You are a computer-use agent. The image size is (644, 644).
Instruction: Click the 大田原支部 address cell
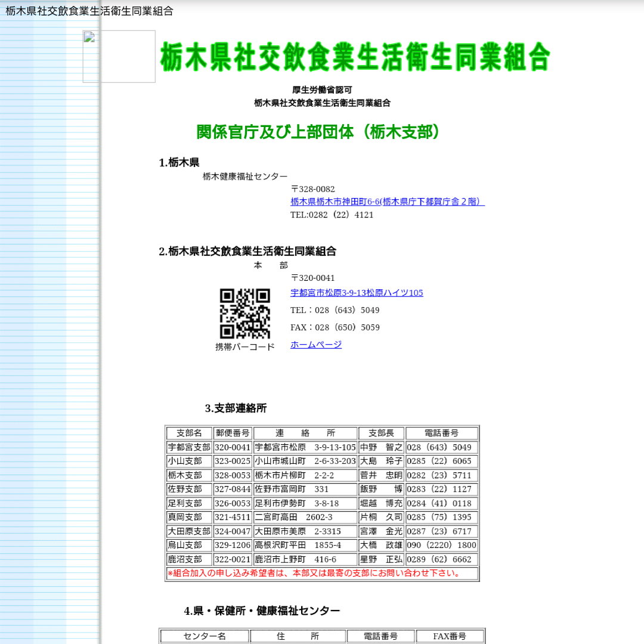(x=305, y=531)
